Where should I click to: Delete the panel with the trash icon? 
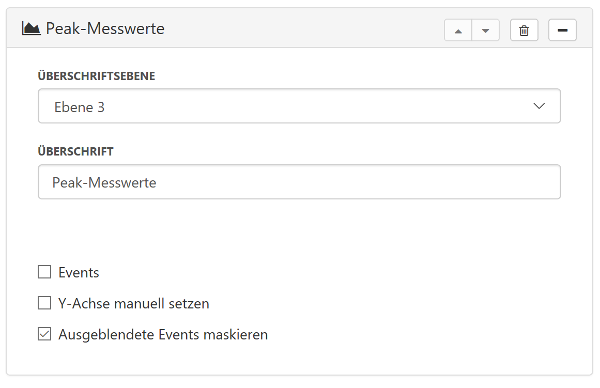524,30
